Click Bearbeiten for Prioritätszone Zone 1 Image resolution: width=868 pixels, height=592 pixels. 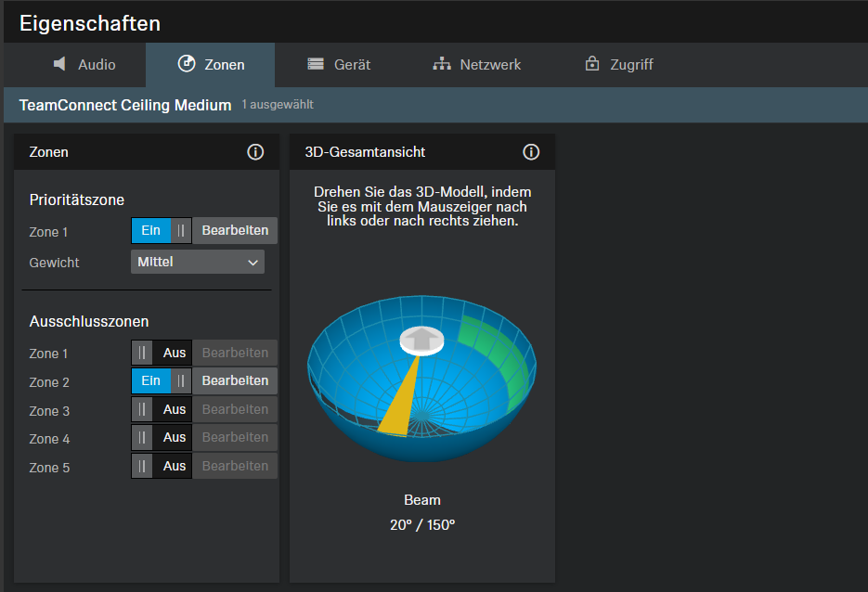(235, 231)
